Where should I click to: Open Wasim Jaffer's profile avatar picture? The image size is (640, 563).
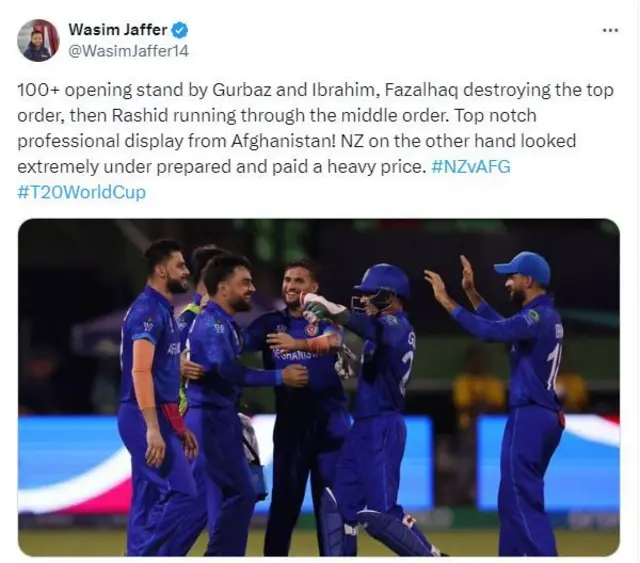click(38, 40)
